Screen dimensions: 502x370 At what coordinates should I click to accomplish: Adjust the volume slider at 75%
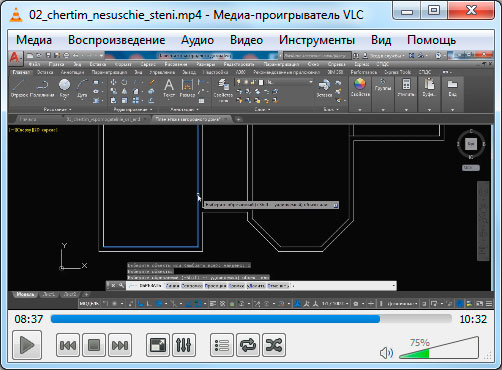point(439,348)
